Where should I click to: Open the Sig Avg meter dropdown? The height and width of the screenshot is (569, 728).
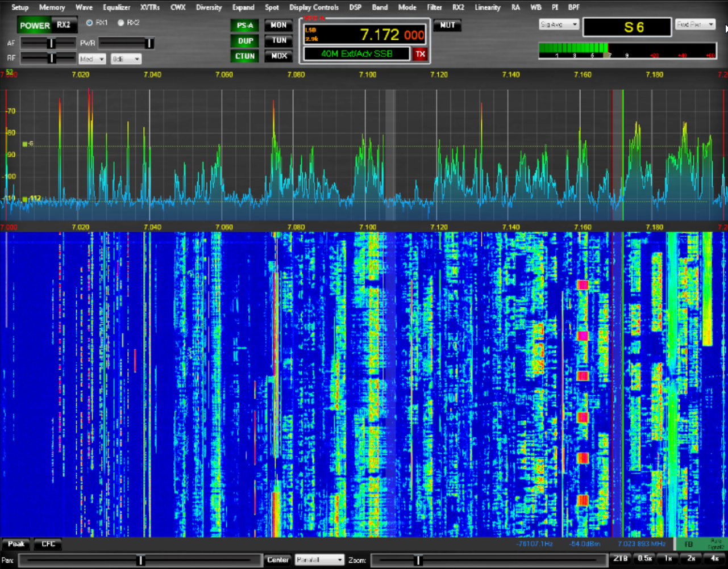coord(559,24)
